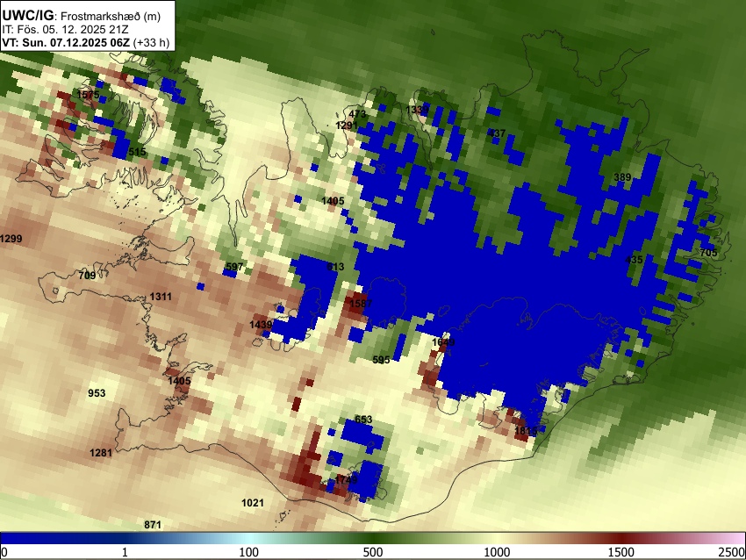Click the map value 1439
This screenshot has width=746, height=560.
pyautogui.click(x=261, y=325)
